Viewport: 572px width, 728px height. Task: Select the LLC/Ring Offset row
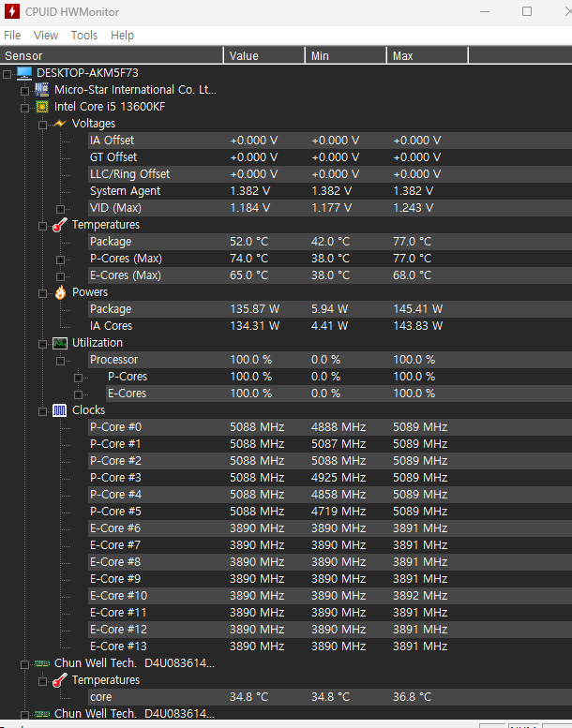(x=330, y=174)
